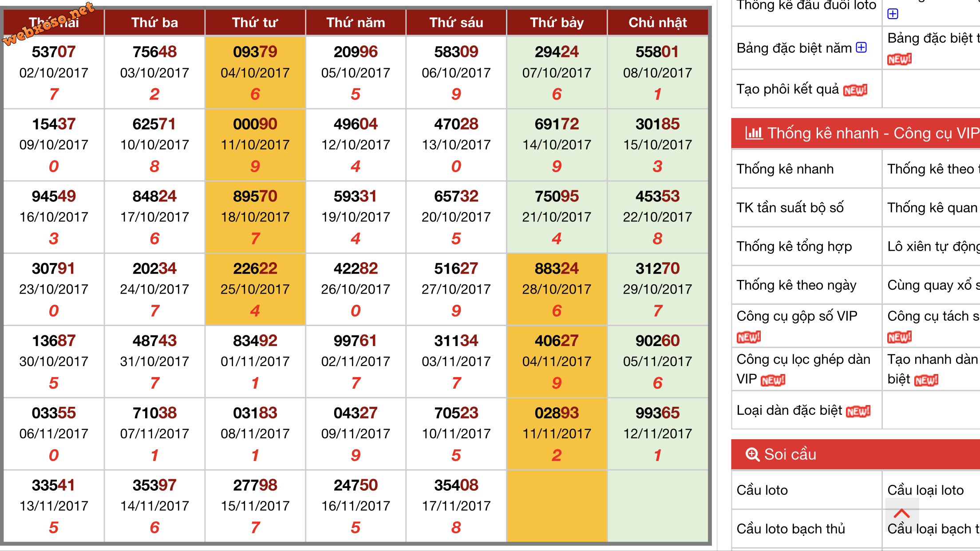Click the Soi cầu magnifier icon
980x551 pixels.
752,454
